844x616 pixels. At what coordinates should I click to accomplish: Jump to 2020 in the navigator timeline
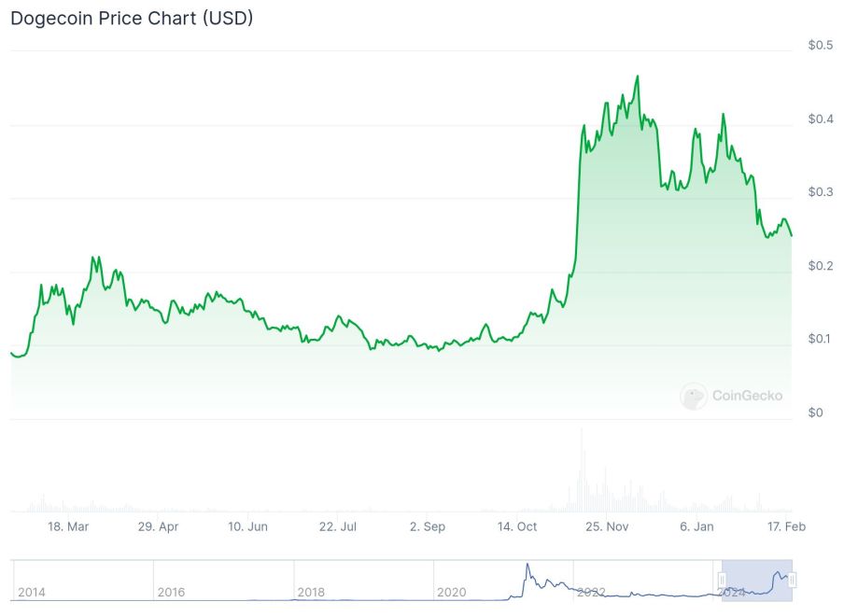tap(451, 593)
